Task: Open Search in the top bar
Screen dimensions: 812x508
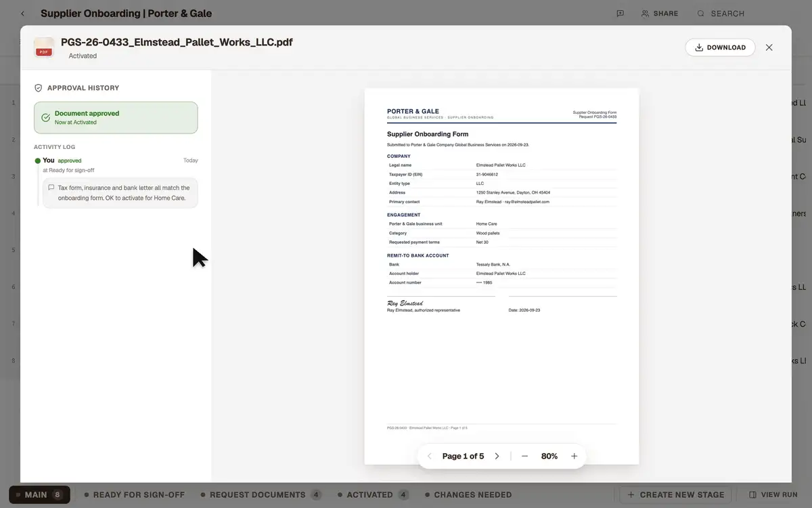Action: 721,14
